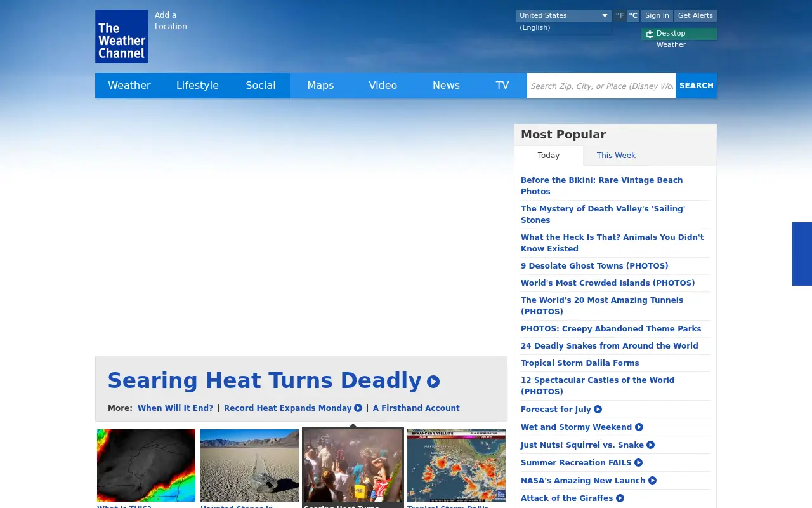Click the Add a Location link
This screenshot has width=812, height=508.
(171, 21)
